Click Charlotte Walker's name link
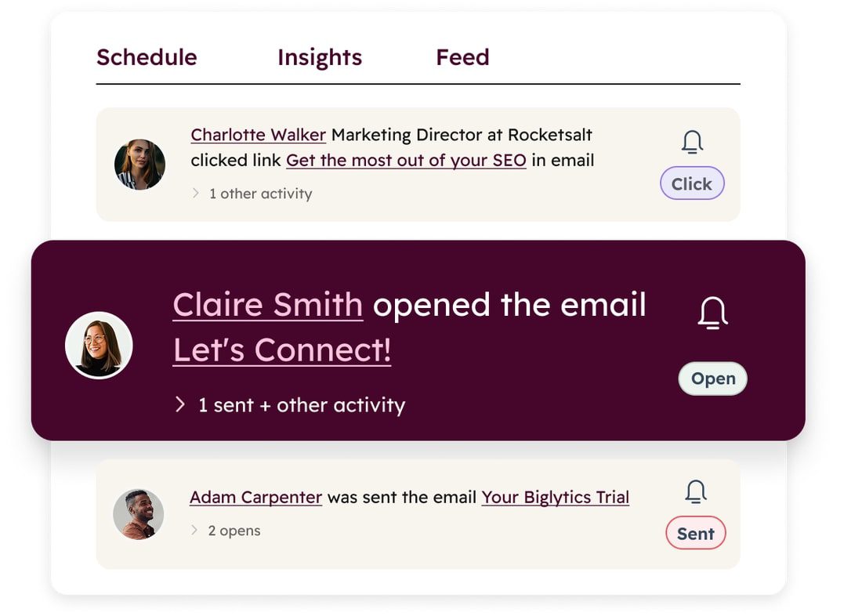Screen dimensions: 862x616 pos(258,134)
